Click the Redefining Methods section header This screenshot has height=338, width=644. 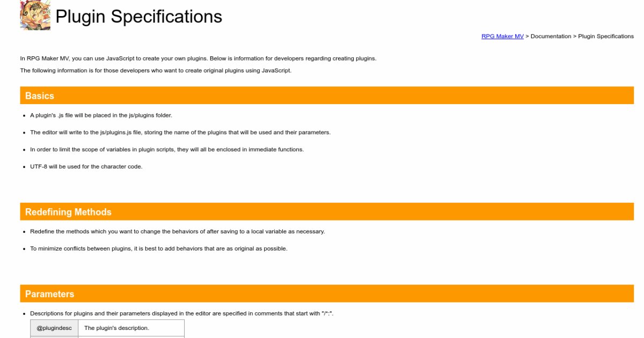tap(68, 212)
